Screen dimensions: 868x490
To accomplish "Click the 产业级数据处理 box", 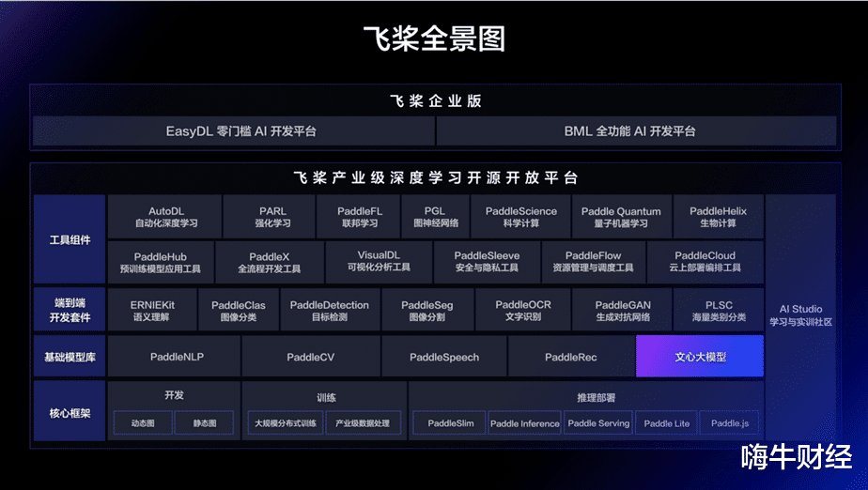I will coord(364,423).
